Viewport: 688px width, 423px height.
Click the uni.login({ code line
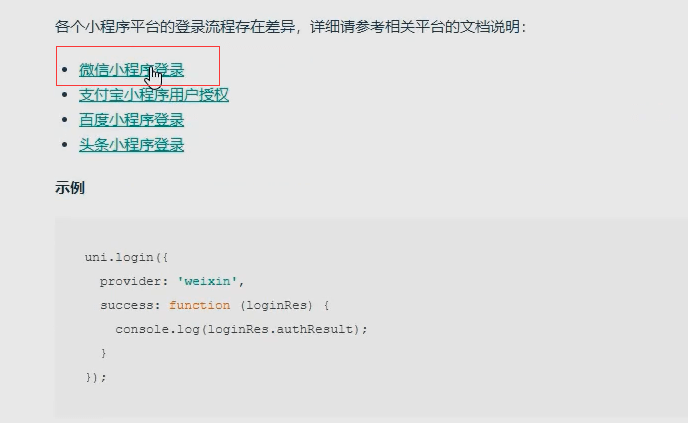(x=126, y=257)
